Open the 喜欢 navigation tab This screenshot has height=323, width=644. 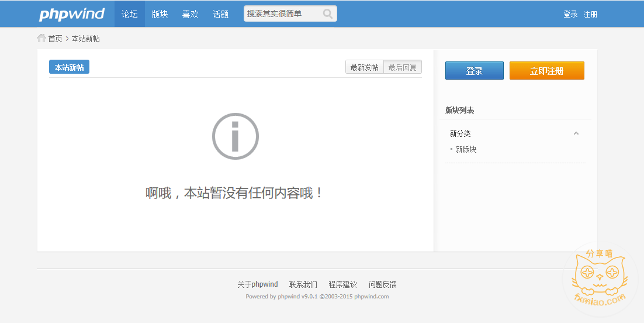point(190,14)
